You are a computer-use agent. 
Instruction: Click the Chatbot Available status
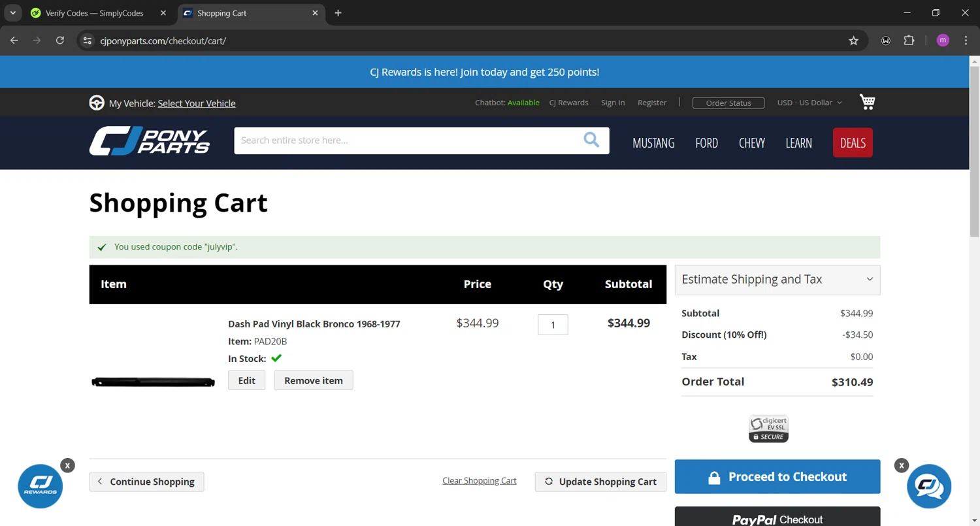507,103
